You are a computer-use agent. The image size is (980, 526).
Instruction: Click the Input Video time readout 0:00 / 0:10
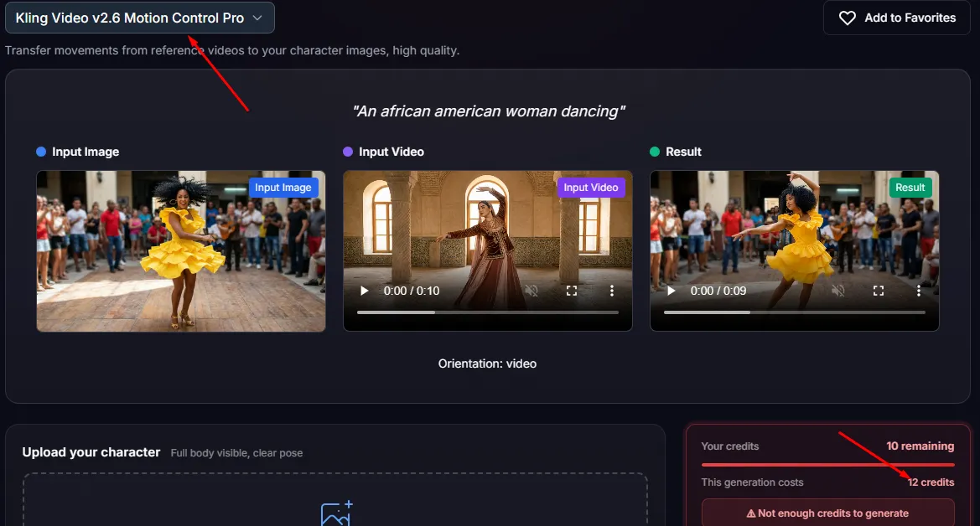click(412, 291)
